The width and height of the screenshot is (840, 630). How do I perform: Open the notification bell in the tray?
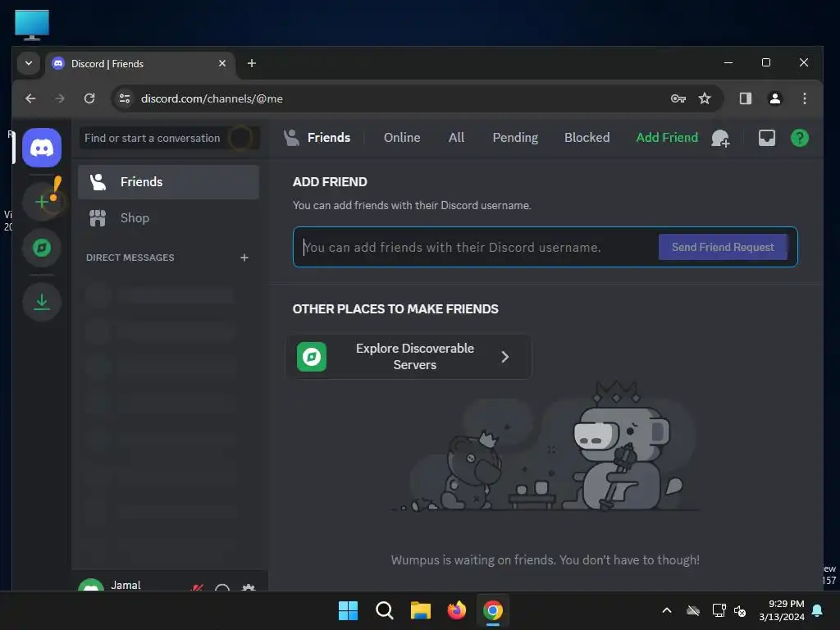pyautogui.click(x=818, y=610)
